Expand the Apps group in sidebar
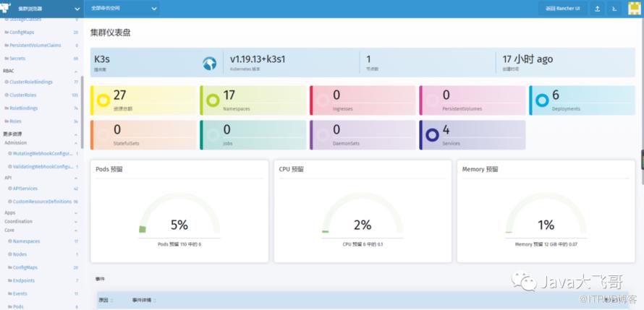This screenshot has width=644, height=310. coord(76,213)
